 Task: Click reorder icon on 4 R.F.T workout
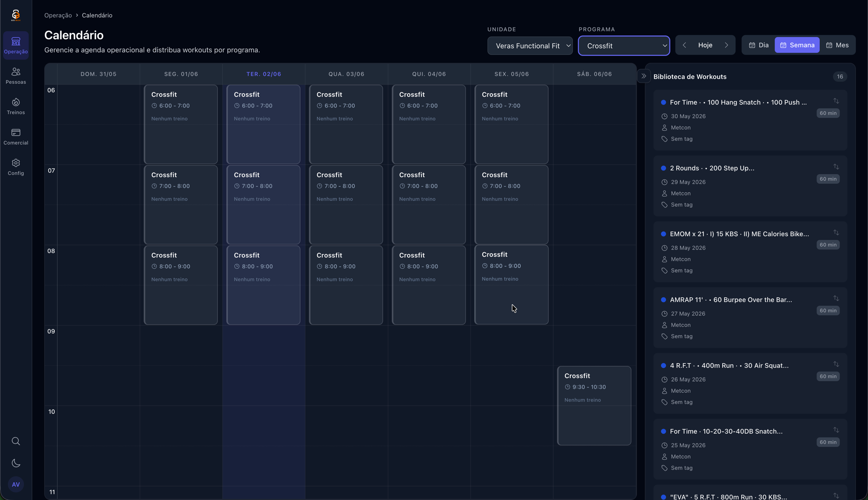pos(836,364)
